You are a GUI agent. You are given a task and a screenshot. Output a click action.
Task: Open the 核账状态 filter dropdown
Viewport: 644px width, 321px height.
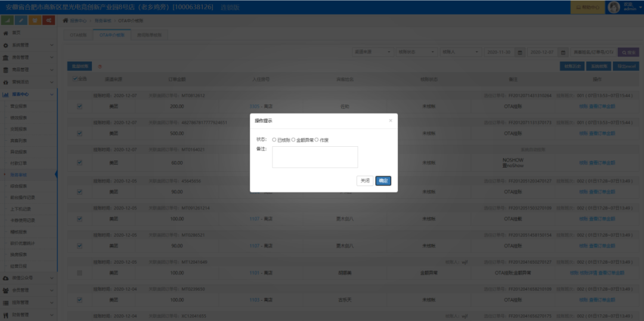pyautogui.click(x=417, y=52)
